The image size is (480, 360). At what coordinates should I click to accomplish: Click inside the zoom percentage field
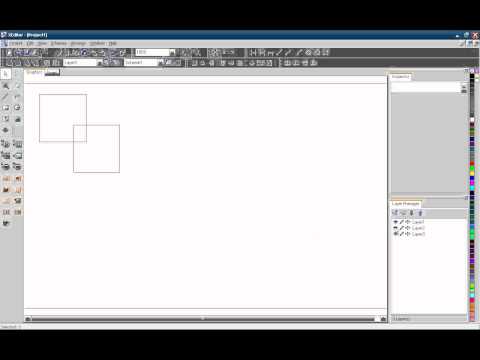tap(152, 52)
